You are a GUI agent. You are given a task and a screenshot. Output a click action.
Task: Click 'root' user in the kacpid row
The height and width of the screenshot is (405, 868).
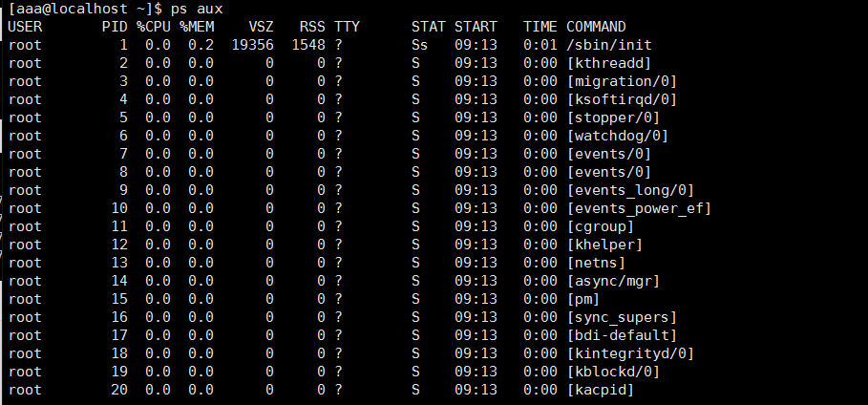(x=25, y=390)
